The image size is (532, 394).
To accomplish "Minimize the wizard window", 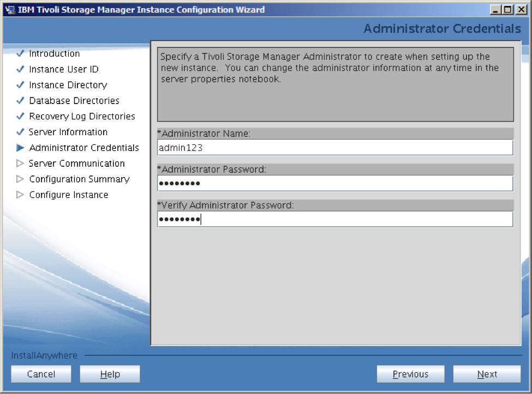I will pos(495,9).
